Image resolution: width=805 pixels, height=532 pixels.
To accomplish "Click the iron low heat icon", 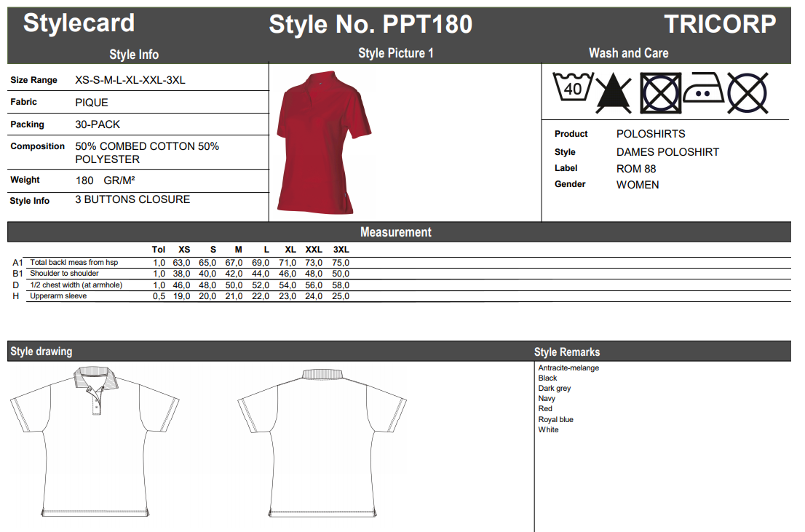I will pos(704,89).
